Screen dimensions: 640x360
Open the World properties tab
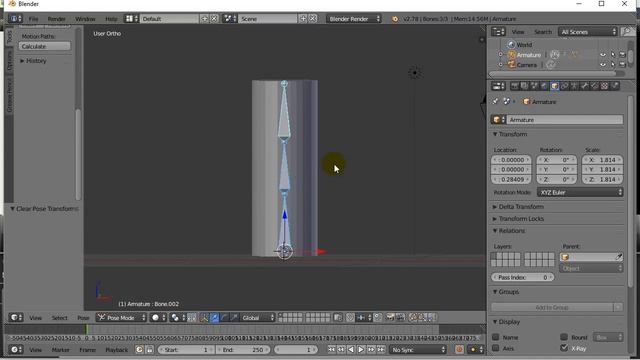pos(544,86)
